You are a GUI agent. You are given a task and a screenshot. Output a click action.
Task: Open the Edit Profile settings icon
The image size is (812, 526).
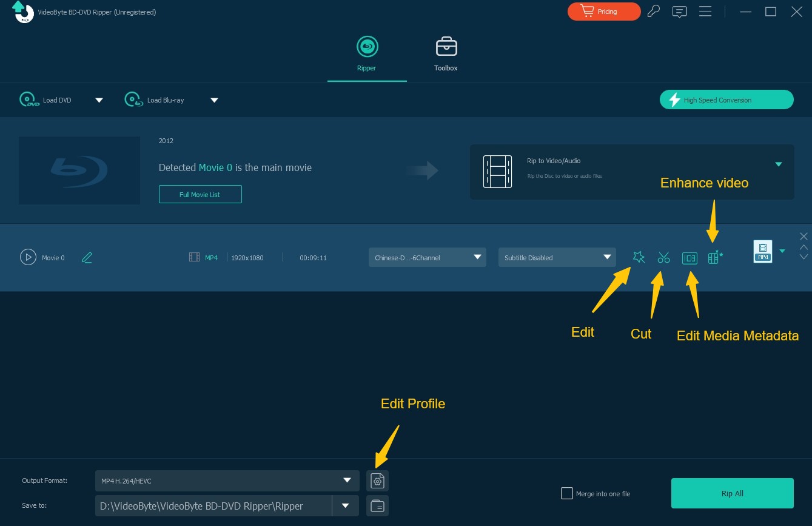tap(377, 480)
